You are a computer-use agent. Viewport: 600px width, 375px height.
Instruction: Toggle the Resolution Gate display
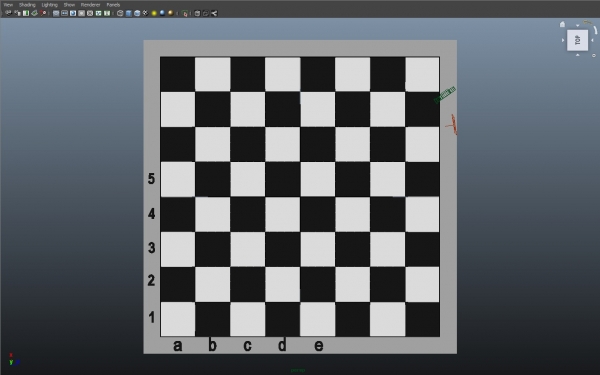[73, 13]
